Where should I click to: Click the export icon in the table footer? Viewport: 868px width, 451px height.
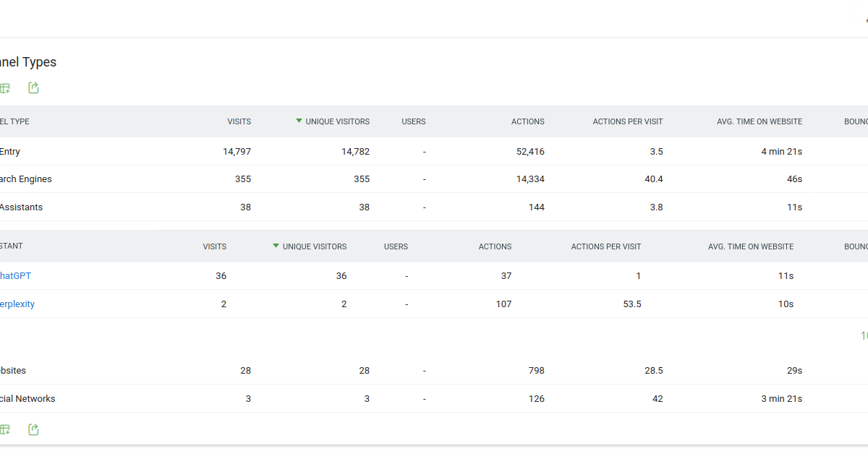(x=33, y=429)
